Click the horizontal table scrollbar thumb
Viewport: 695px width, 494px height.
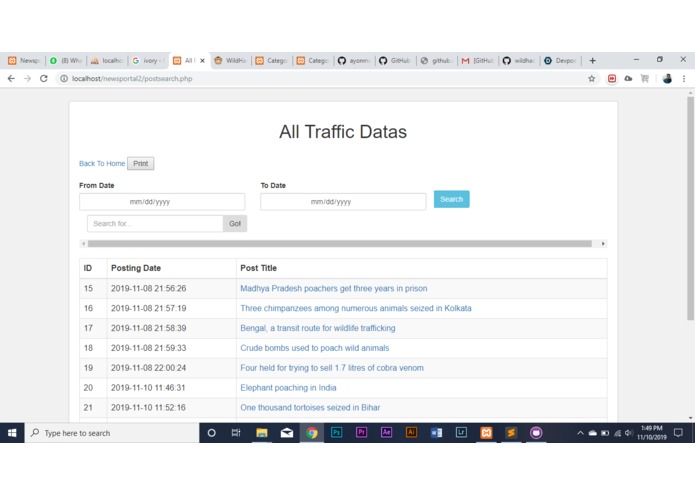(x=340, y=244)
